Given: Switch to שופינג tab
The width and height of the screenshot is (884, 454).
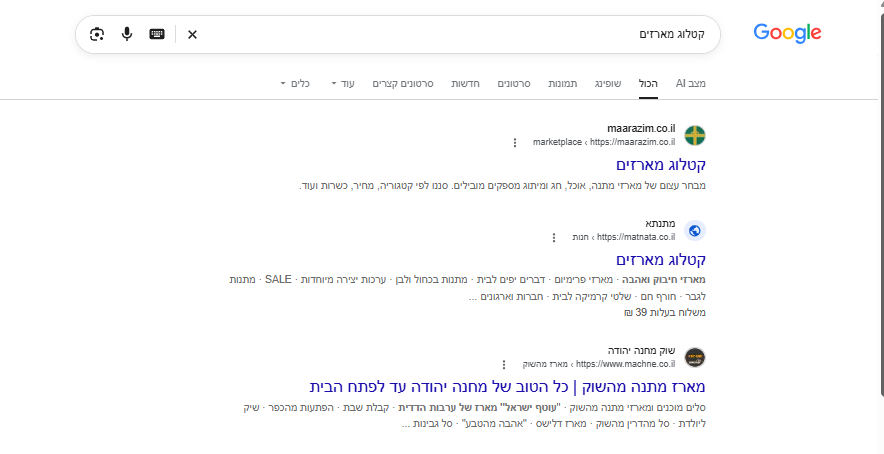Looking at the screenshot, I should (608, 83).
